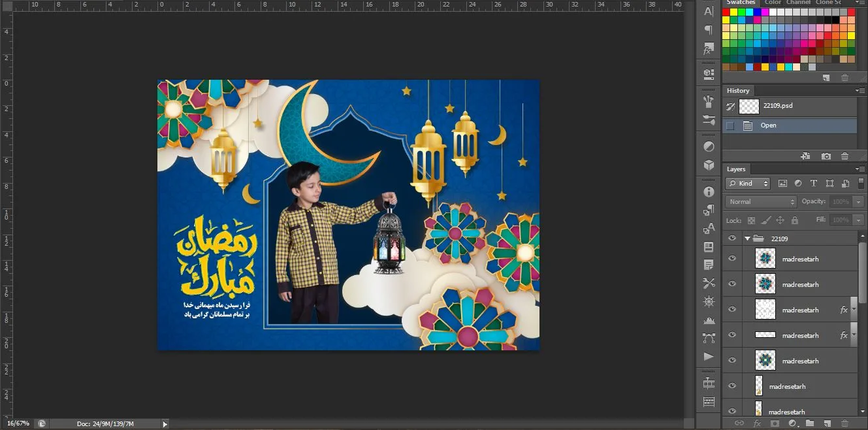
Task: Open the Histogram panel icon
Action: pos(709,320)
